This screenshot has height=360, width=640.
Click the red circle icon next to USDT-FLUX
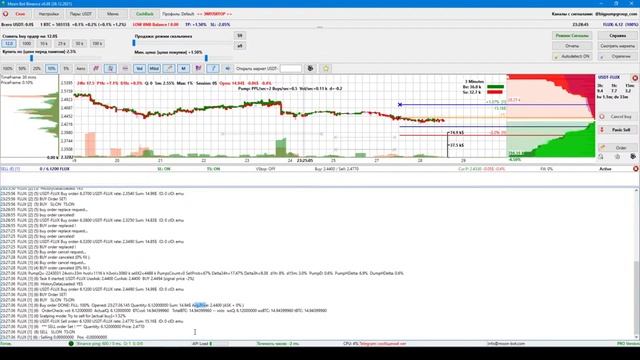coord(635,78)
